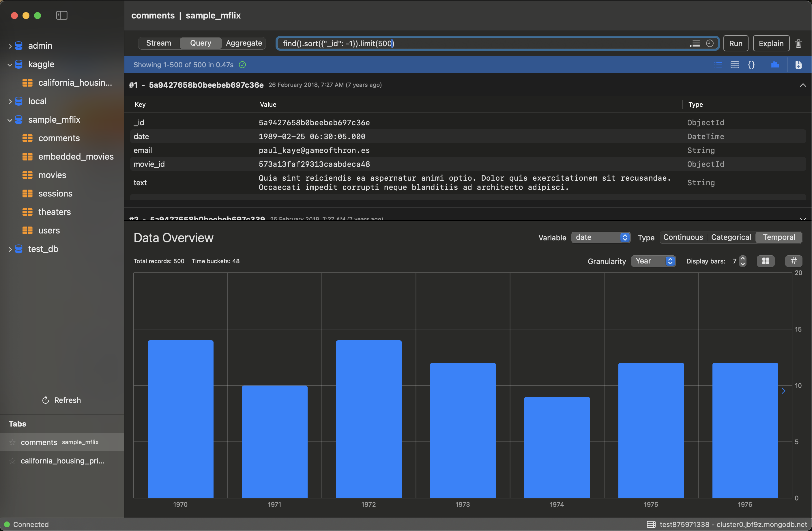
Task: Open the movies collection
Action: click(x=52, y=175)
